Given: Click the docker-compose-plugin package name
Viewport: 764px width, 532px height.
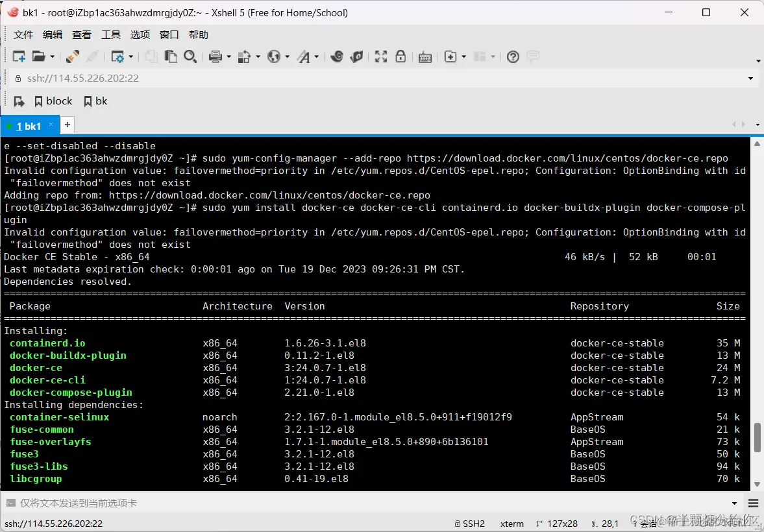Looking at the screenshot, I should coord(71,393).
